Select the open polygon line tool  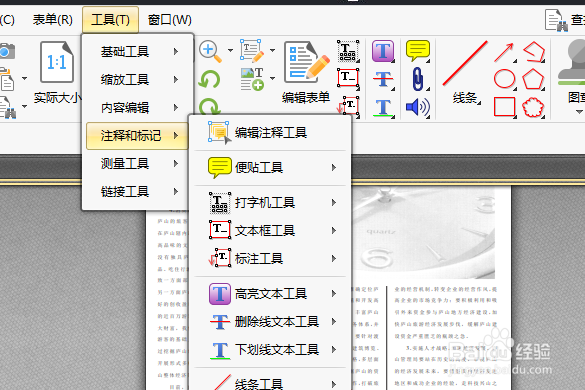534,52
